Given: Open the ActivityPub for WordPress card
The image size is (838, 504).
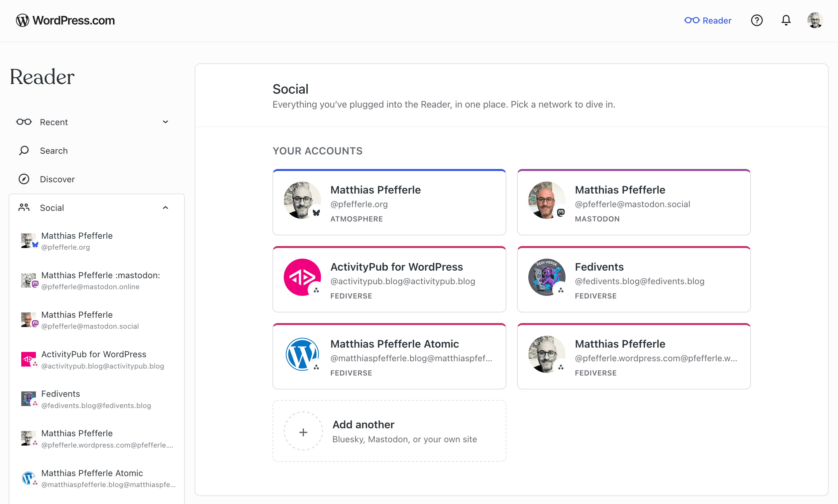Looking at the screenshot, I should [389, 279].
